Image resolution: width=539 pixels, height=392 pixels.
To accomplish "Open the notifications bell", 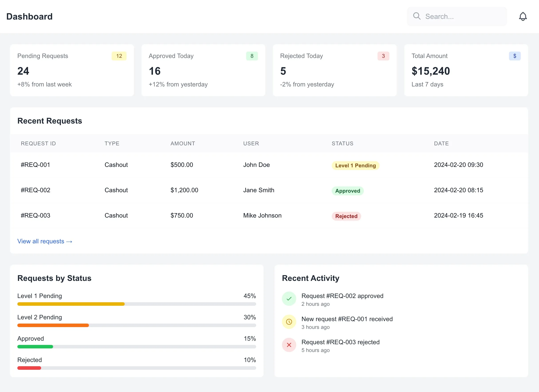I will point(523,16).
